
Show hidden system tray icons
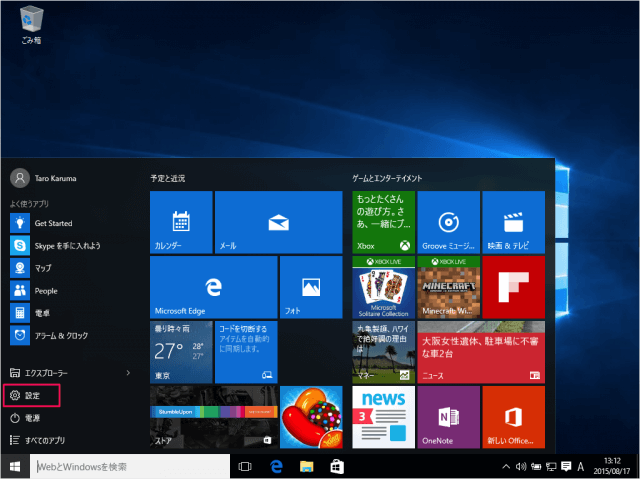coord(506,466)
